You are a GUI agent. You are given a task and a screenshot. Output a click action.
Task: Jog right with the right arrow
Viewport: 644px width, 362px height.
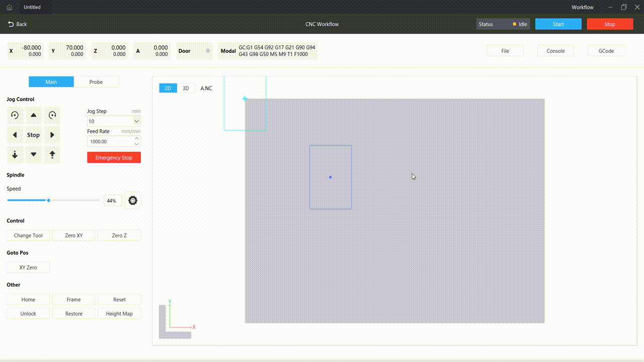[52, 135]
